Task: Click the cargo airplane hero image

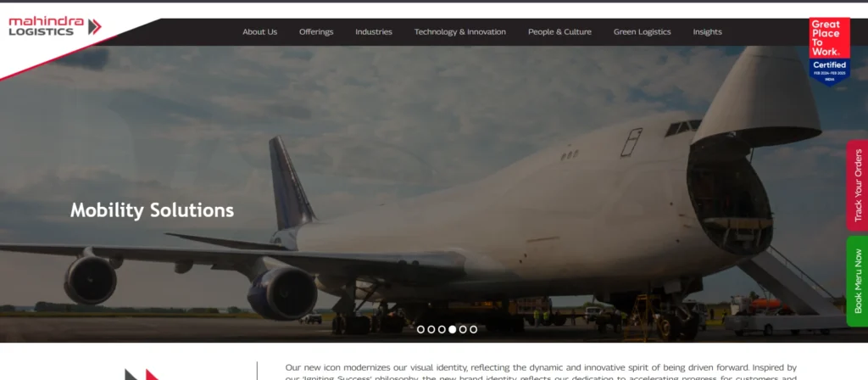Action: pyautogui.click(x=434, y=194)
